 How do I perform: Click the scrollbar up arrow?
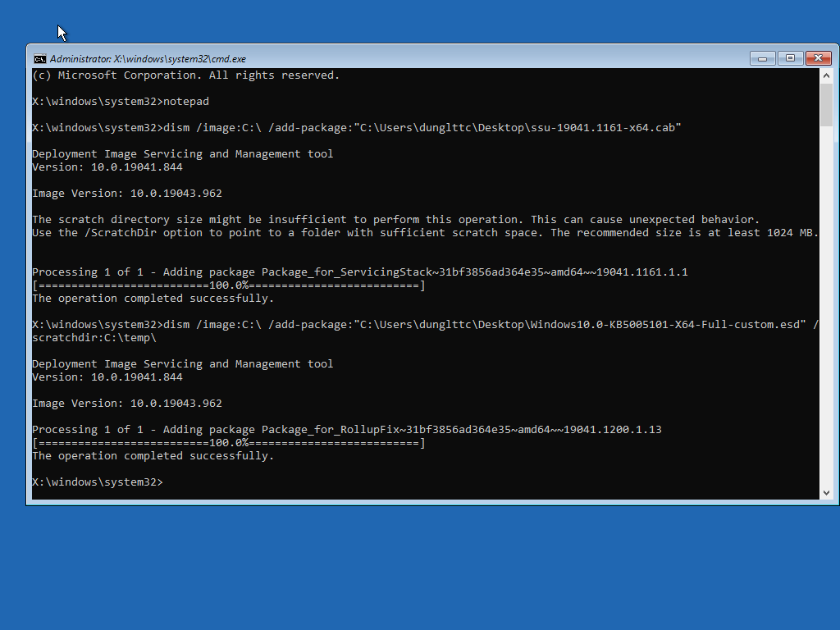(x=826, y=75)
